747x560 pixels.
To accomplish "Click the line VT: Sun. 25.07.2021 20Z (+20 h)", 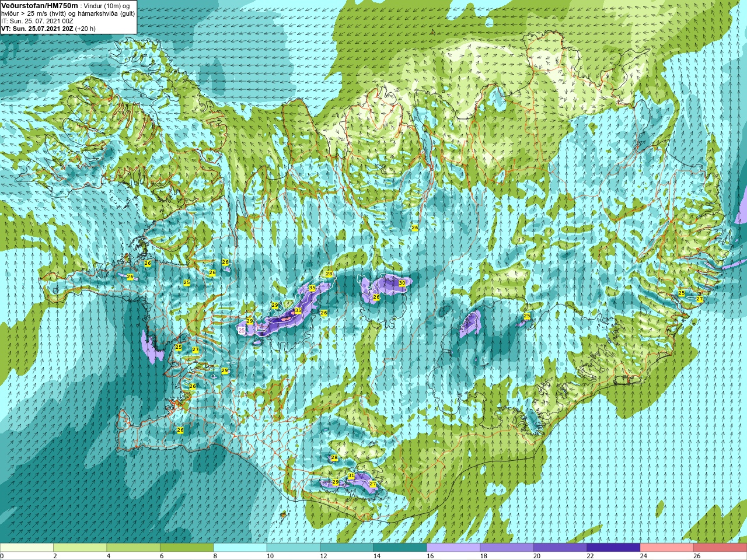I will [48, 29].
